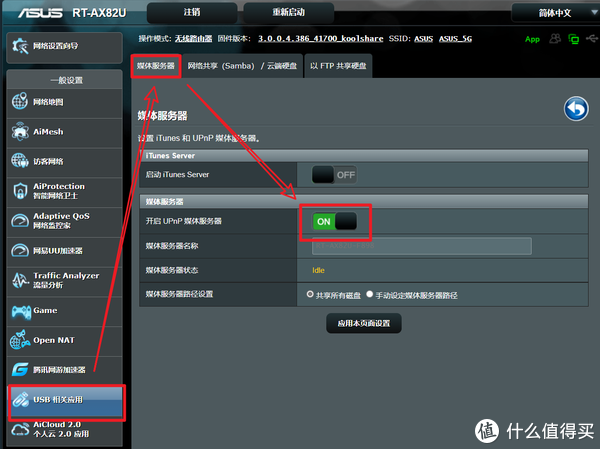Open the guest network (访客网络) icon
Screen dimensions: 600x449
point(20,161)
